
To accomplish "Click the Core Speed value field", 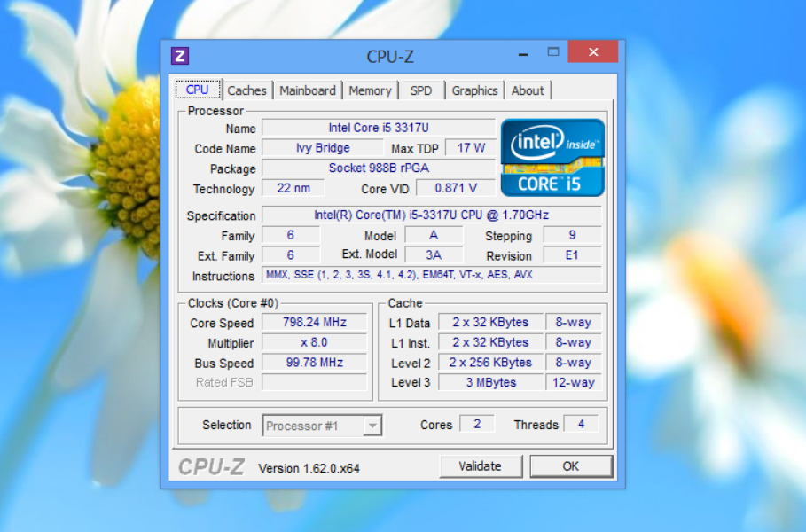I will [314, 323].
